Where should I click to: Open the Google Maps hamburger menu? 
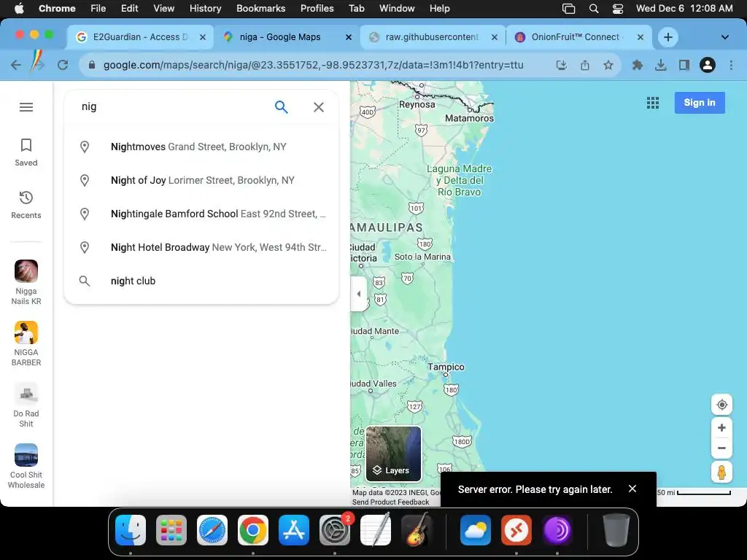click(x=26, y=107)
